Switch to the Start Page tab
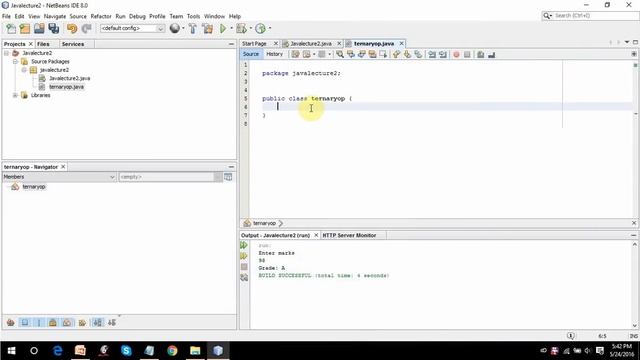The width and height of the screenshot is (640, 360). 254,44
